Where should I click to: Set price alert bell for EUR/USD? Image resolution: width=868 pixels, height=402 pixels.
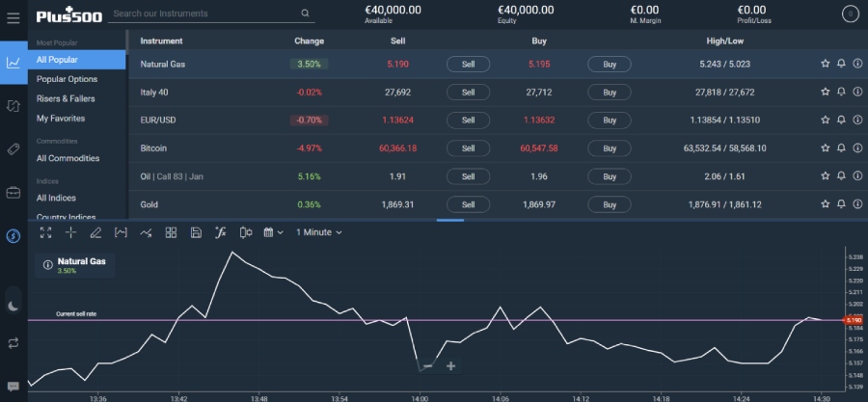pyautogui.click(x=841, y=120)
